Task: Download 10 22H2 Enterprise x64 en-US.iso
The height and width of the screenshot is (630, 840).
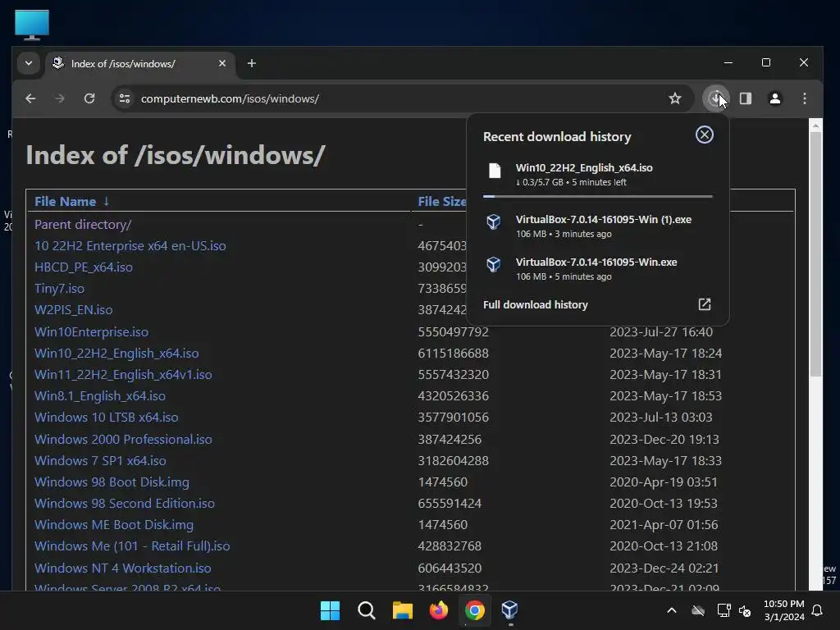Action: (130, 246)
